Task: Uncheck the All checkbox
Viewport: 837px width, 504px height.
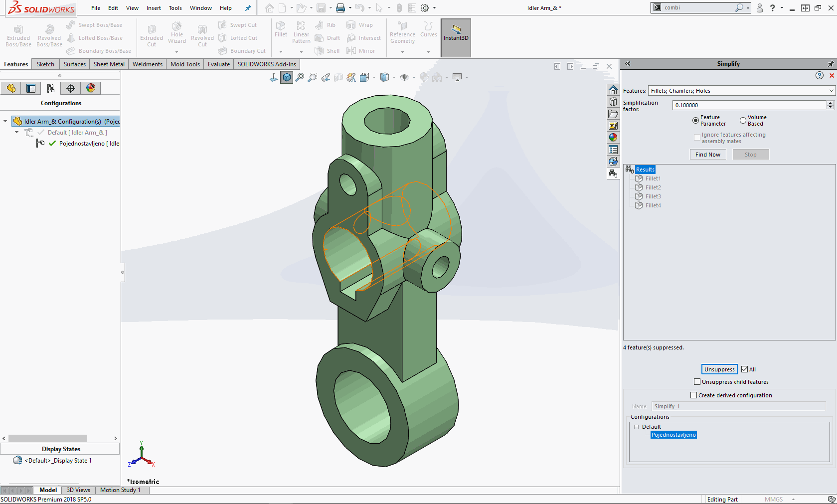Action: pos(744,369)
